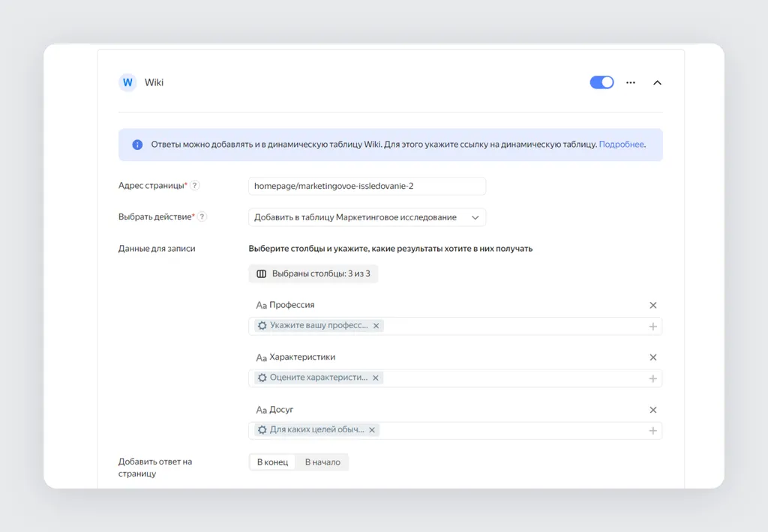
Task: Show help hint for Выбрать действие
Action: click(202, 217)
